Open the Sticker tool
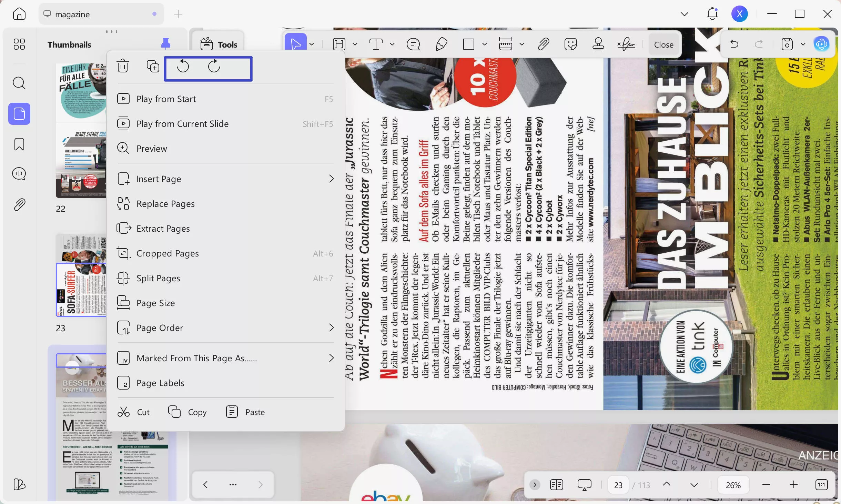The width and height of the screenshot is (841, 504). [x=570, y=44]
